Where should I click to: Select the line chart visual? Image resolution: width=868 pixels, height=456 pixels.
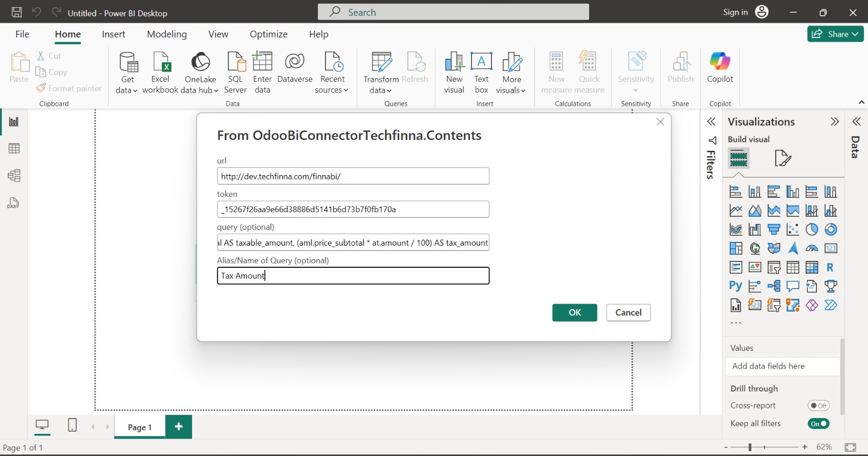[x=736, y=210]
